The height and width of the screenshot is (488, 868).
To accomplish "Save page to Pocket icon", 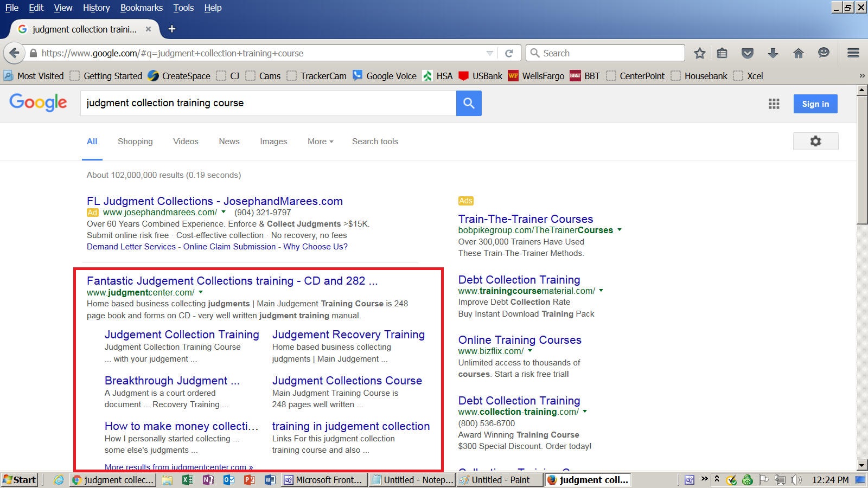I will click(748, 53).
